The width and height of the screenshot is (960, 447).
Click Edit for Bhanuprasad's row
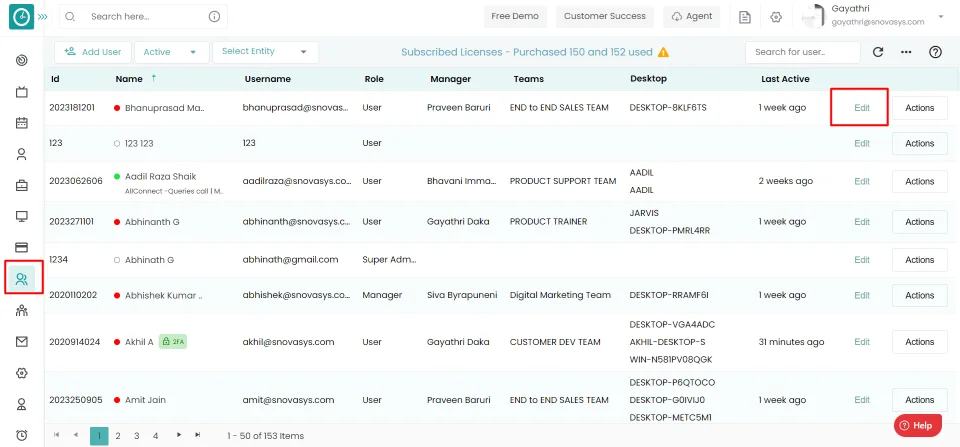coord(861,108)
